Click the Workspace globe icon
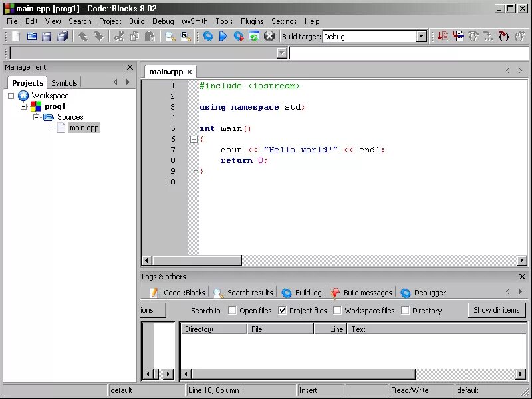 pyautogui.click(x=23, y=96)
